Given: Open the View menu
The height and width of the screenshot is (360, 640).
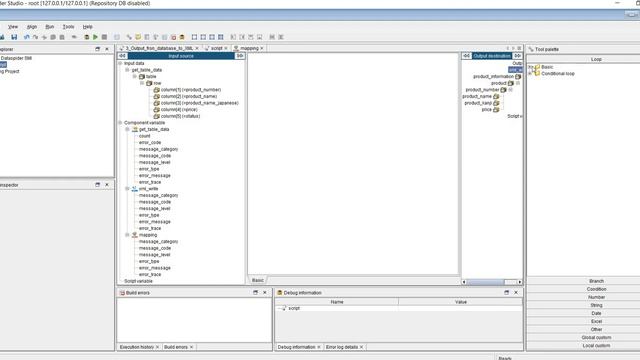Looking at the screenshot, I should click(x=13, y=27).
